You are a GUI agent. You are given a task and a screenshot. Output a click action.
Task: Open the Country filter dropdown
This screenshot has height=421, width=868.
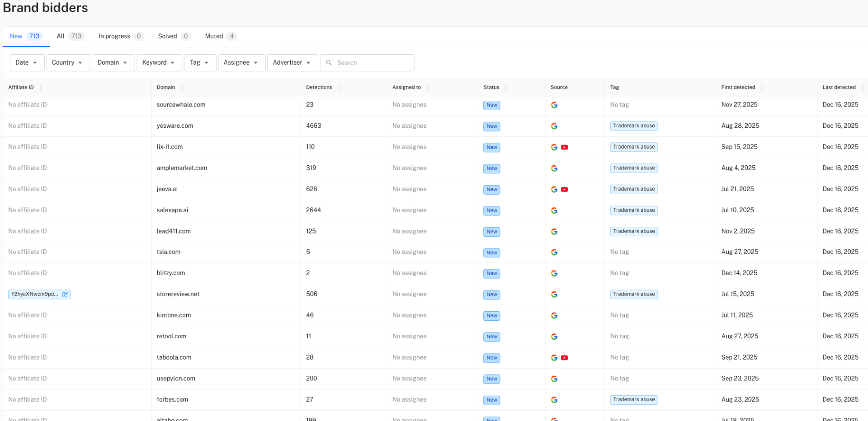pyautogui.click(x=68, y=63)
